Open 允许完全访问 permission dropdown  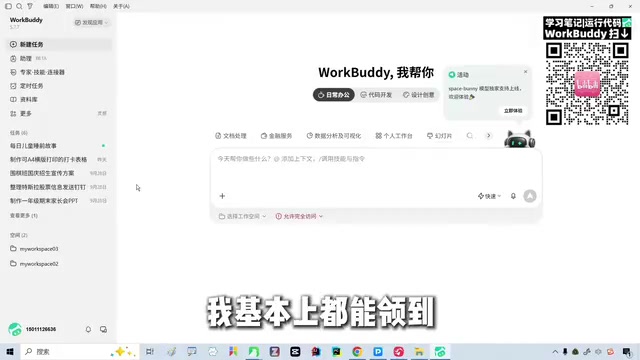tap(299, 216)
